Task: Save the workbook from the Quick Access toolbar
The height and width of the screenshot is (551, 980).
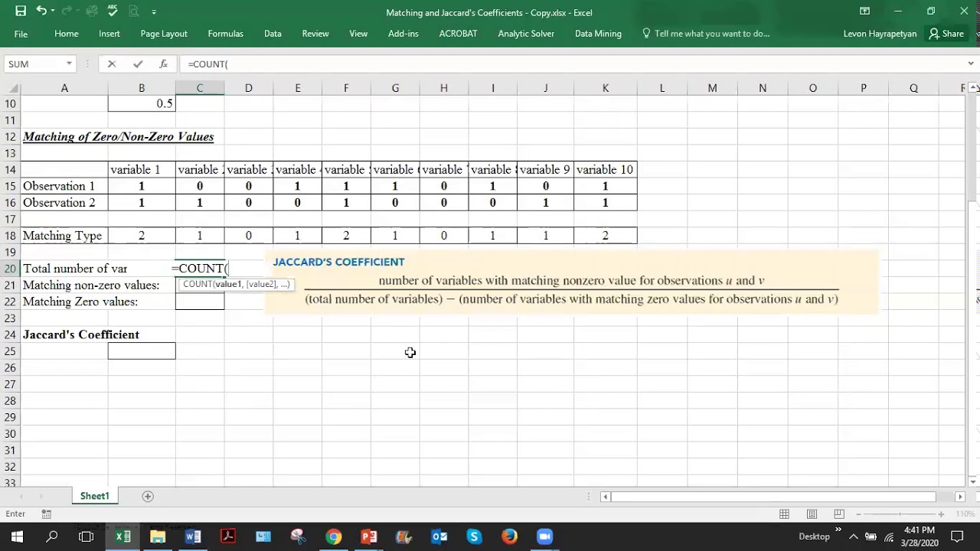Action: coord(21,11)
